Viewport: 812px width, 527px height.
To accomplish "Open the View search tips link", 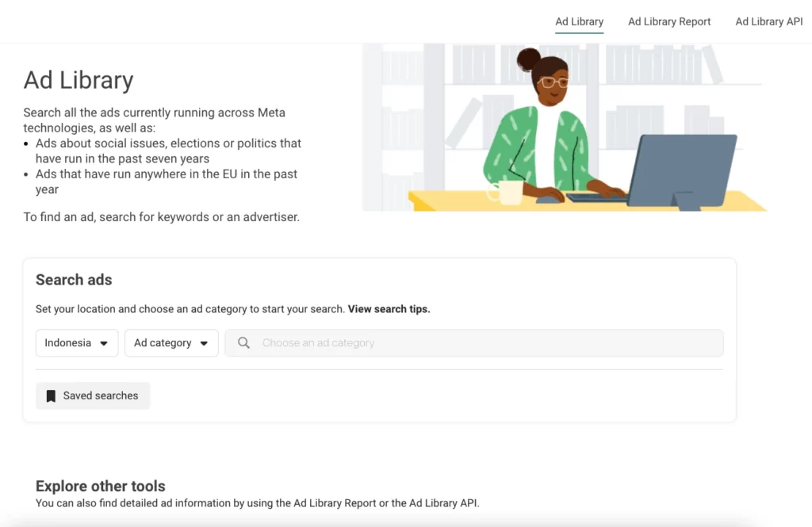I will coord(389,309).
